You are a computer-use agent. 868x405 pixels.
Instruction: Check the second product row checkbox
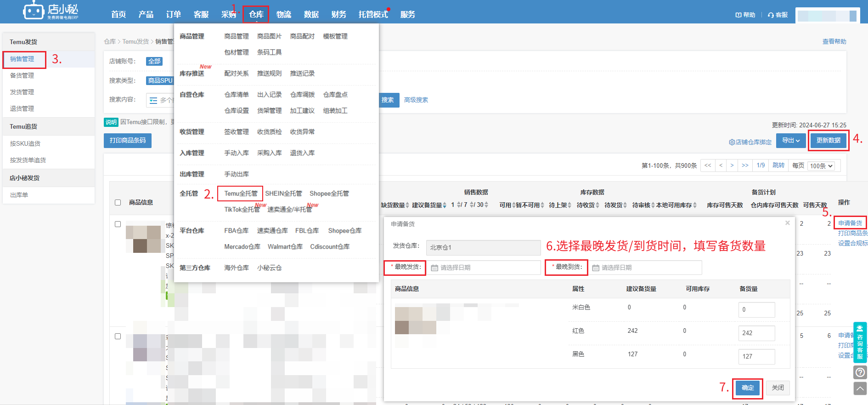118,337
